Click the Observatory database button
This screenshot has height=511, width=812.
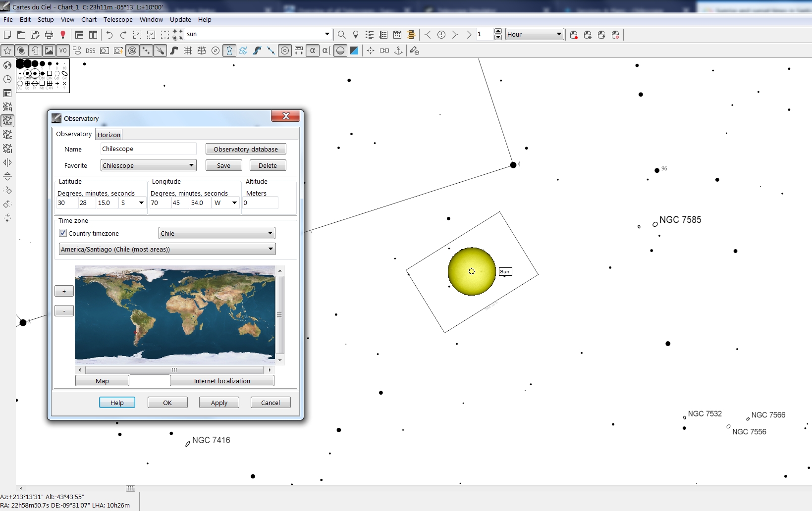(245, 149)
